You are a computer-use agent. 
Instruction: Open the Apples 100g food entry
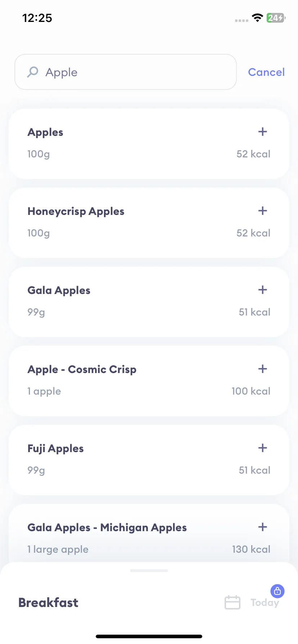click(x=149, y=144)
